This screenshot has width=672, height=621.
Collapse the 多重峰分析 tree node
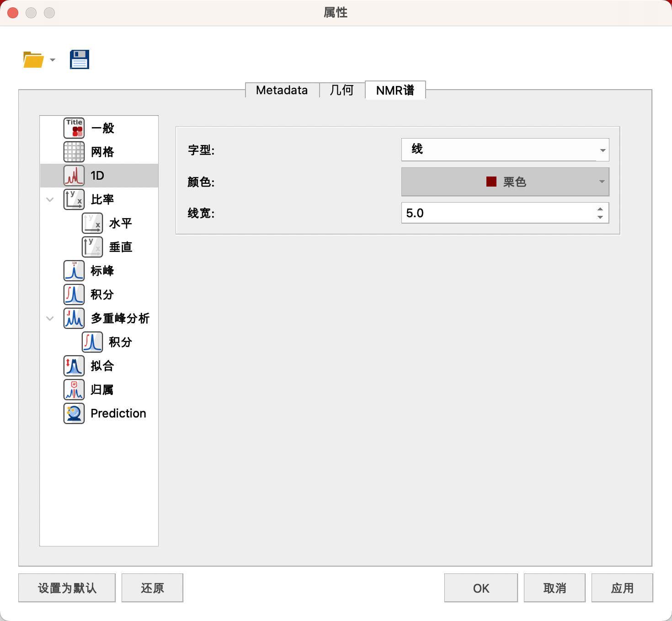[x=50, y=318]
